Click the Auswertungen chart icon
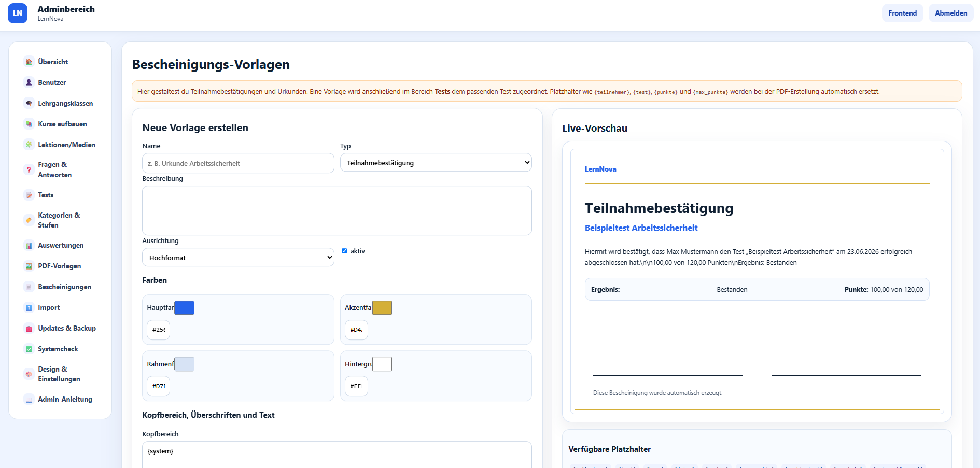 (x=29, y=245)
